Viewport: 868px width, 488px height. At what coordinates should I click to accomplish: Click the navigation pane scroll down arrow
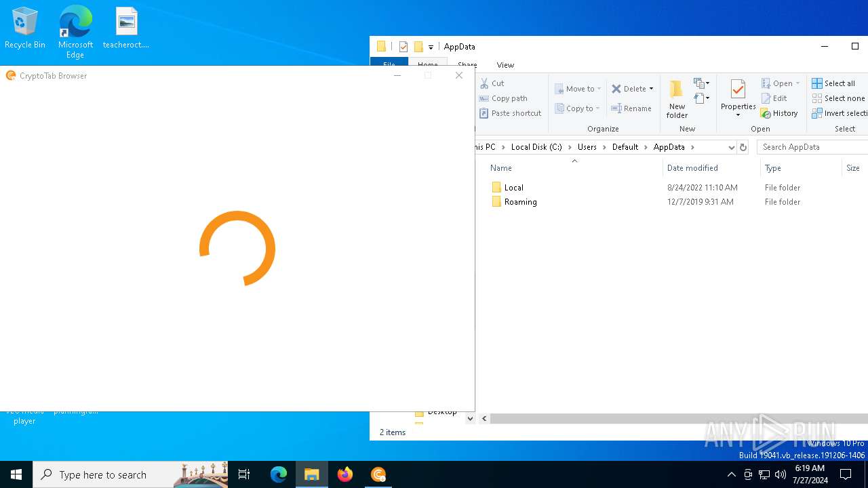click(470, 419)
